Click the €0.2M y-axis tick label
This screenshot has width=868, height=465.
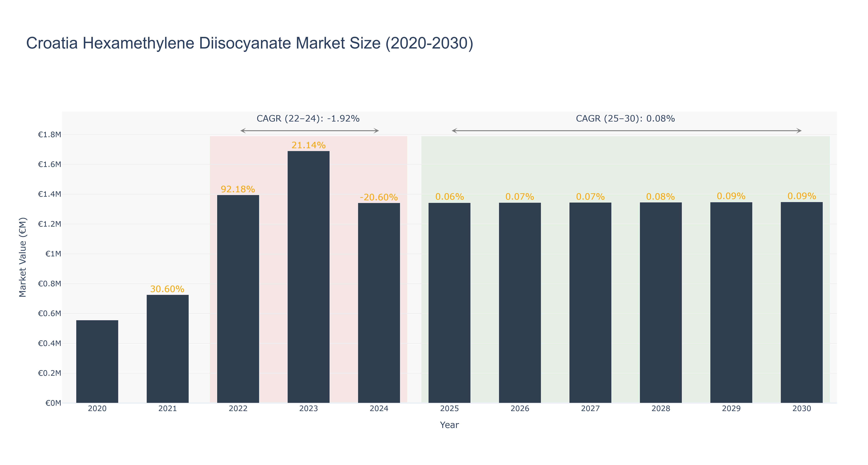(x=50, y=373)
